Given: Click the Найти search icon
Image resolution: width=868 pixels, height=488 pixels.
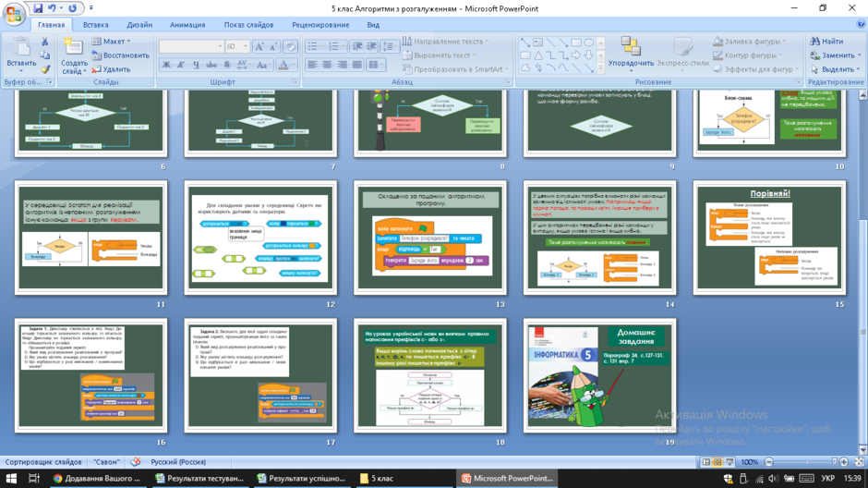Looking at the screenshot, I should pos(814,41).
